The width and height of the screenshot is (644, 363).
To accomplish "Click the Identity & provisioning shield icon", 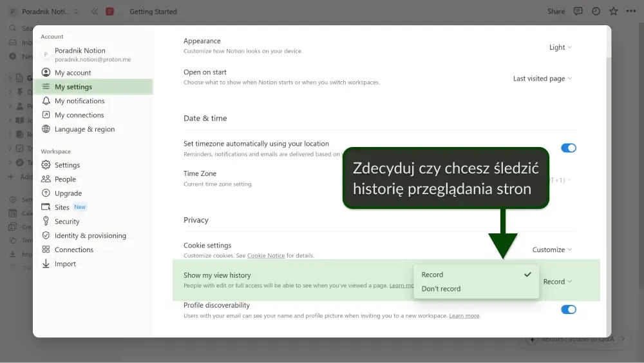I will tap(46, 235).
